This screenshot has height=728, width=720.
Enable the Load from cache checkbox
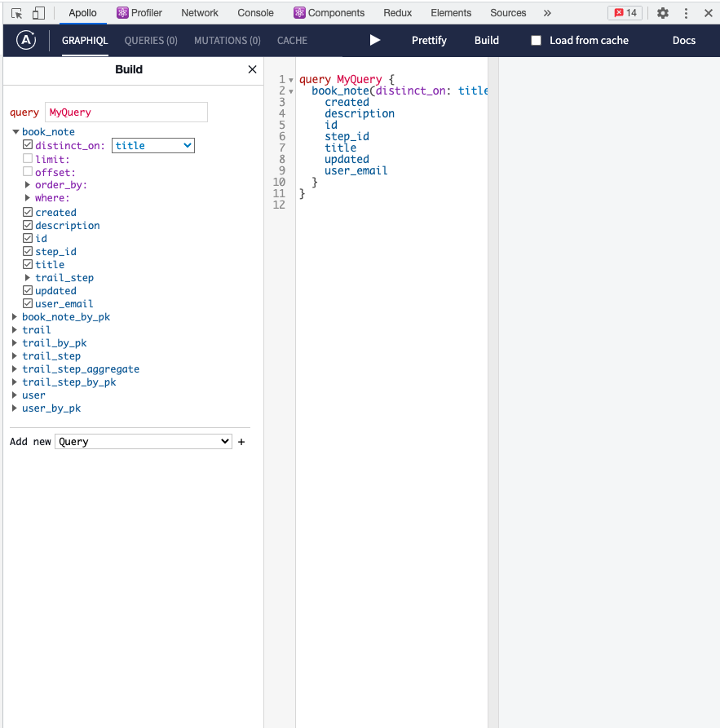point(536,41)
